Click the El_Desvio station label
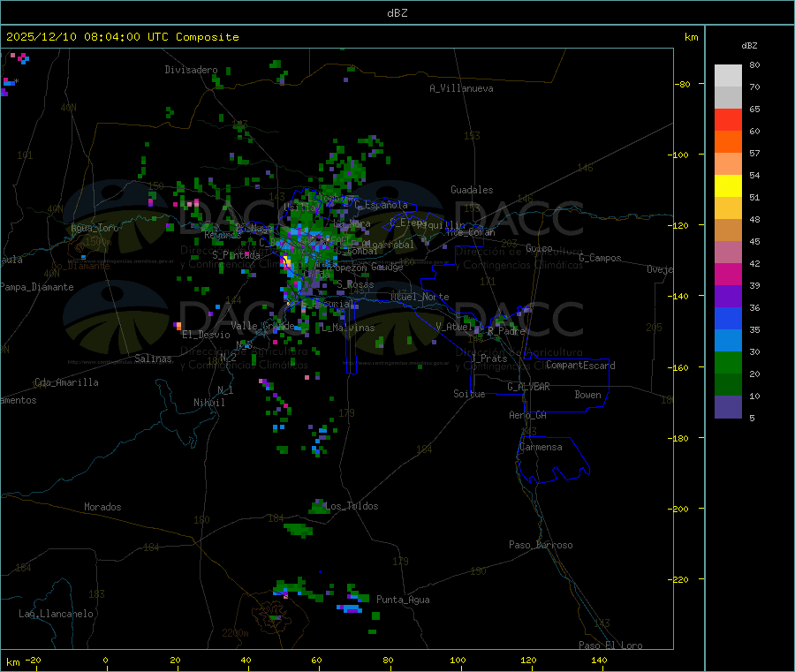Viewport: 795px width, 672px height. click(x=206, y=335)
